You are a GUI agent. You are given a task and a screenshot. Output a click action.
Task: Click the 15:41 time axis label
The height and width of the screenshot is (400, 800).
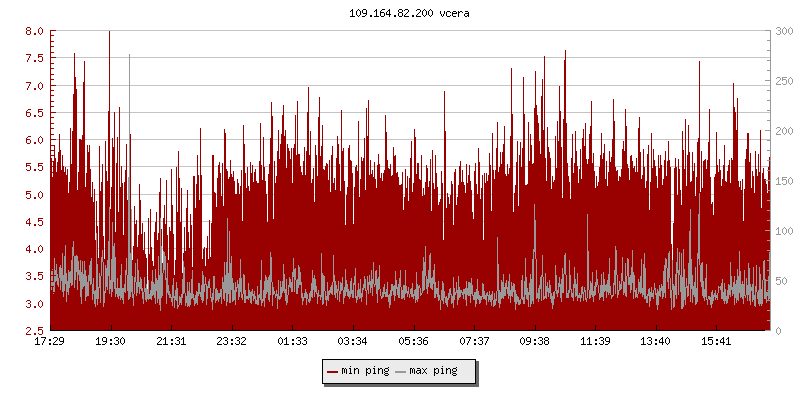716,341
